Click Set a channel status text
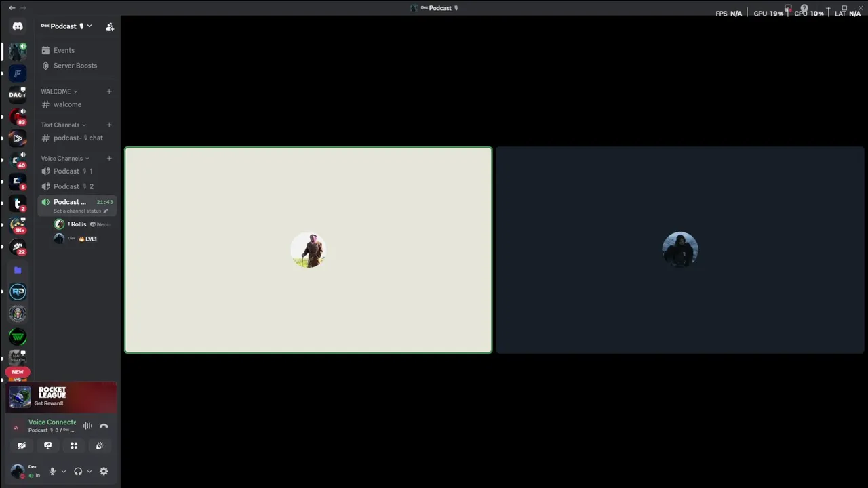This screenshot has height=488, width=868. pos(77,211)
